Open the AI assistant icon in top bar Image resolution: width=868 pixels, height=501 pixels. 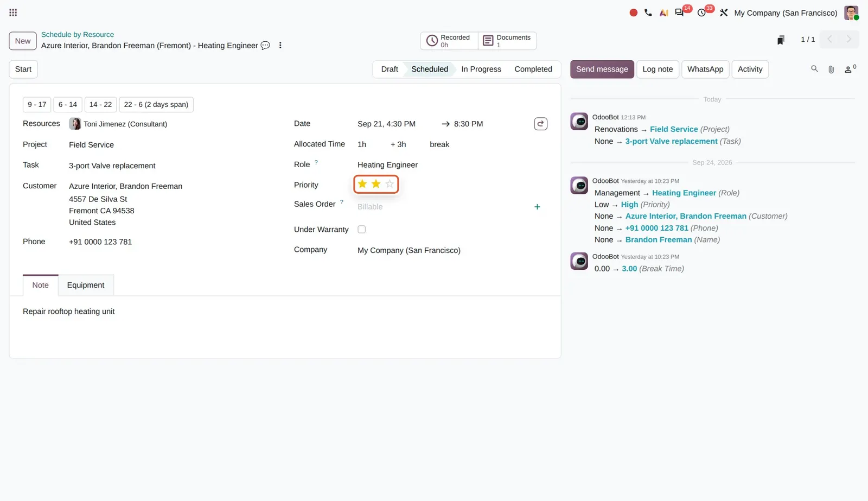[x=663, y=12]
